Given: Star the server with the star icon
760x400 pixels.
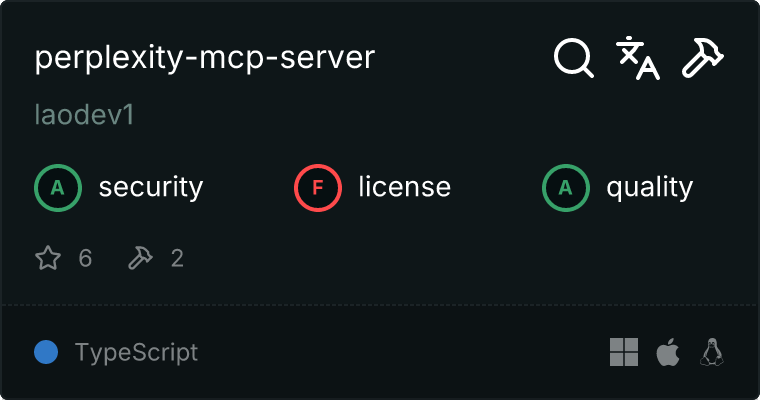Looking at the screenshot, I should 48,259.
